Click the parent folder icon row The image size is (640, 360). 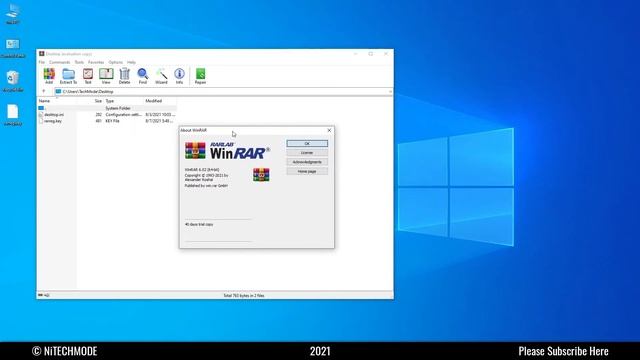point(107,108)
